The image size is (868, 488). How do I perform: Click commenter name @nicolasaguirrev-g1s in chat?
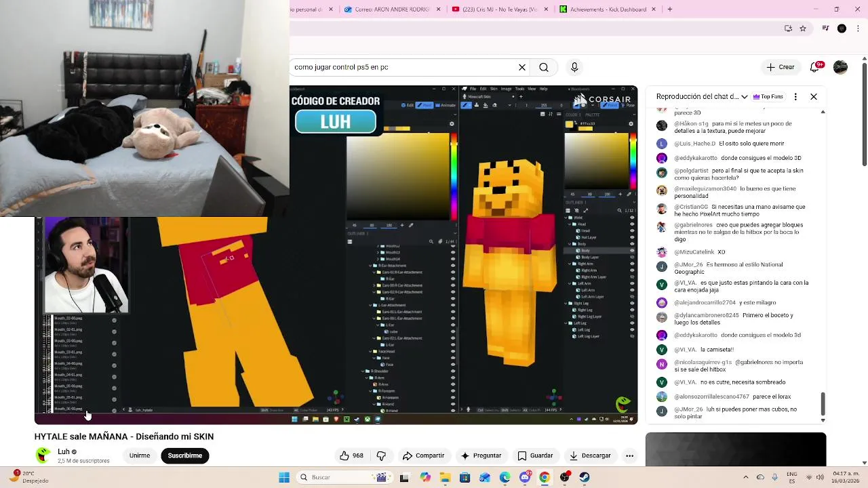pyautogui.click(x=703, y=363)
